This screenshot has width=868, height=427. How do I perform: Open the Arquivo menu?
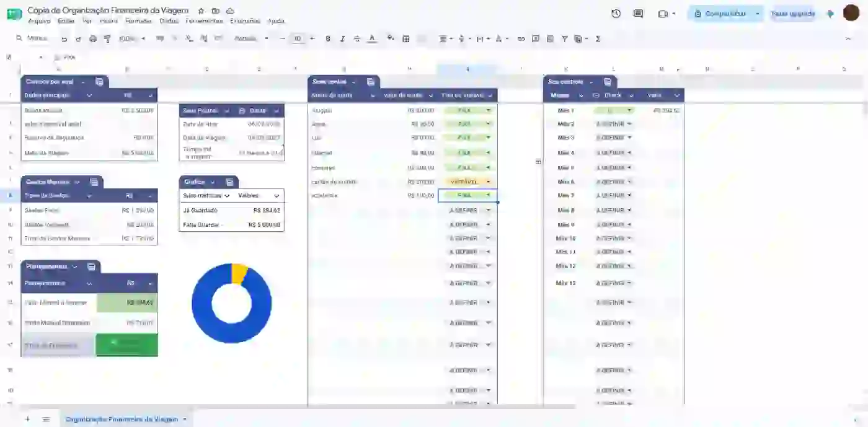click(x=39, y=20)
